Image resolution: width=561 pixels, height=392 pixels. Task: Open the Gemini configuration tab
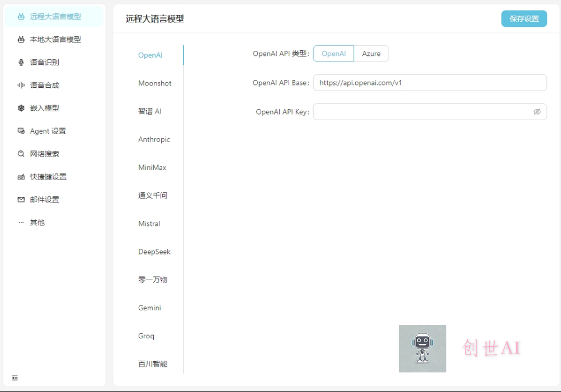pos(150,308)
